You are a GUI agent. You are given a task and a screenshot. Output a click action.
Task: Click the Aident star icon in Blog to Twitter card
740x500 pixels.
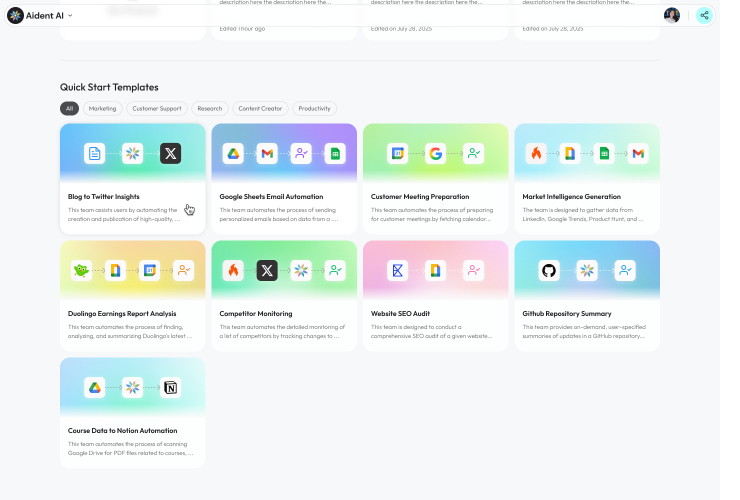coord(133,153)
